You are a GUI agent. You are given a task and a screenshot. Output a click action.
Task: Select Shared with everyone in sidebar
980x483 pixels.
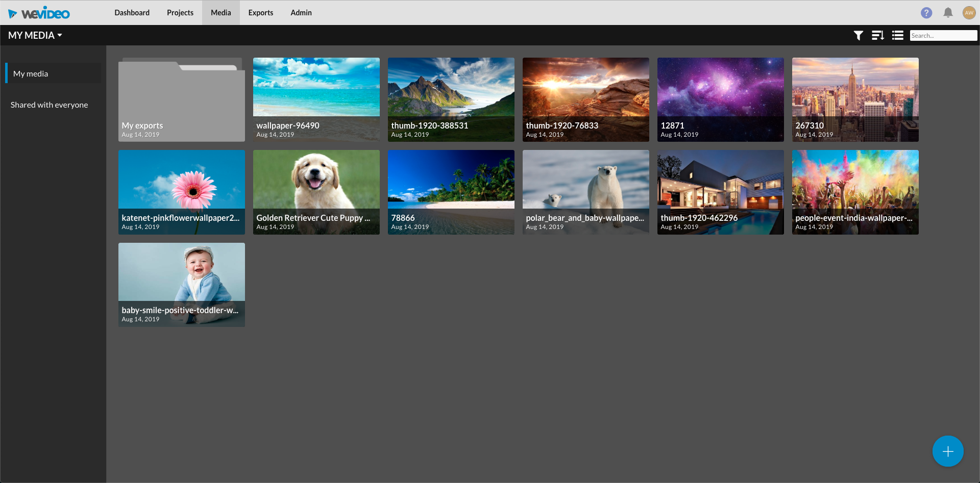point(49,105)
